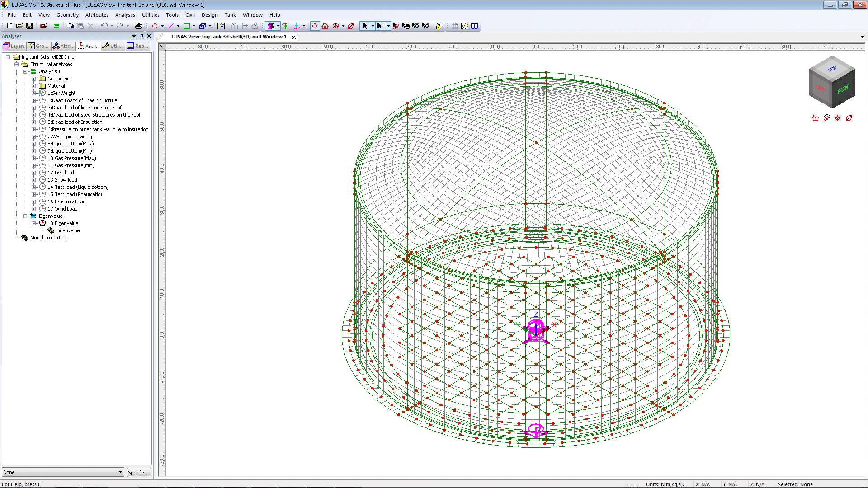868x488 pixels.
Task: Click the view orientation cube
Action: [832, 82]
